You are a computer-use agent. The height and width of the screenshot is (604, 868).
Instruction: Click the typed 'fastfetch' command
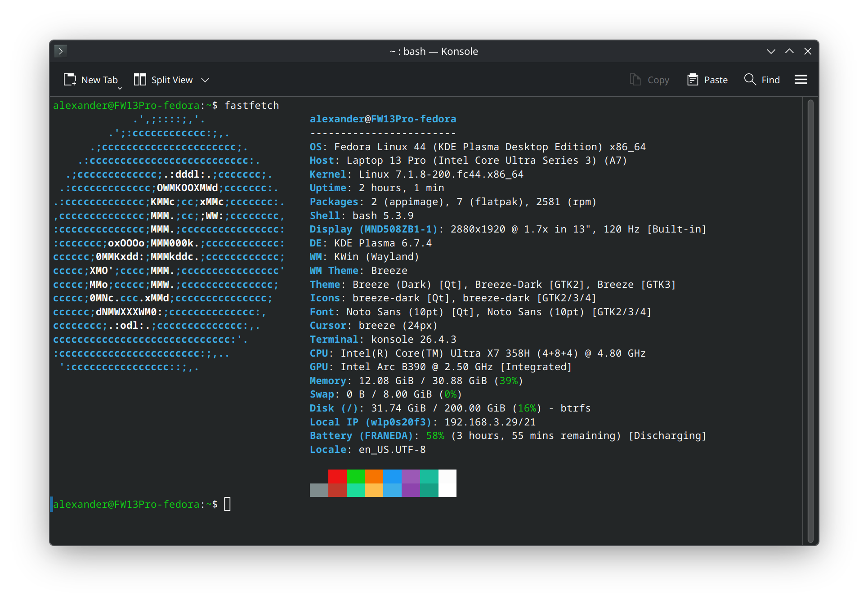tap(252, 105)
